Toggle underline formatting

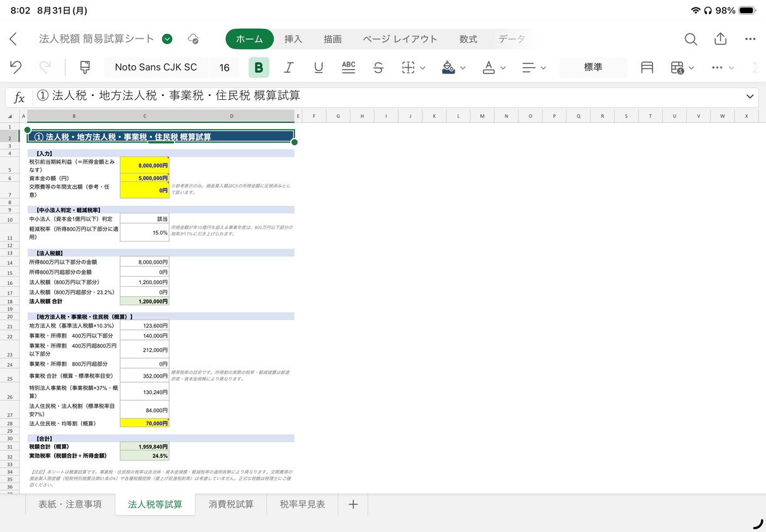[318, 67]
